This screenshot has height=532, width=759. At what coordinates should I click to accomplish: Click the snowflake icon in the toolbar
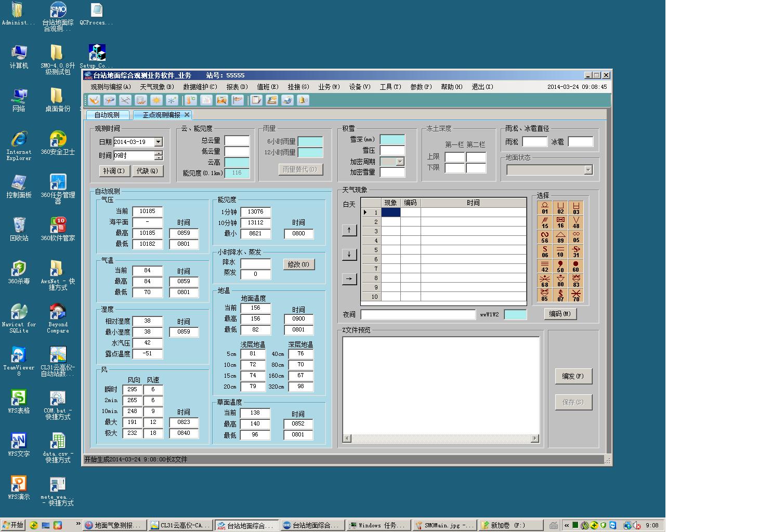172,100
